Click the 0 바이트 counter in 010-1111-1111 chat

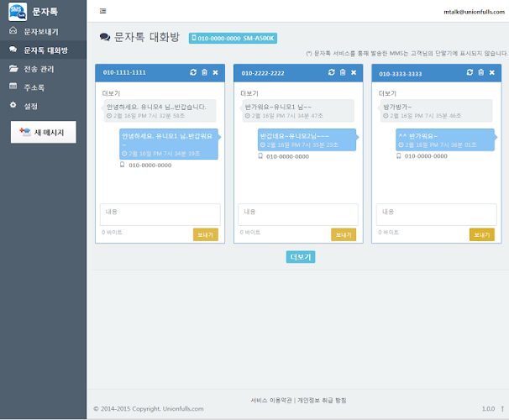click(x=112, y=233)
